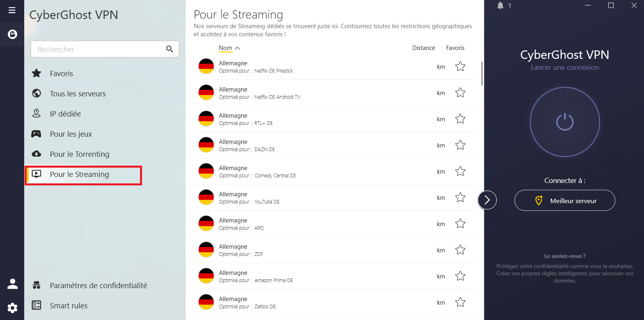Toggle the star on the YouTube DE server
Image resolution: width=644 pixels, height=320 pixels.
click(460, 197)
